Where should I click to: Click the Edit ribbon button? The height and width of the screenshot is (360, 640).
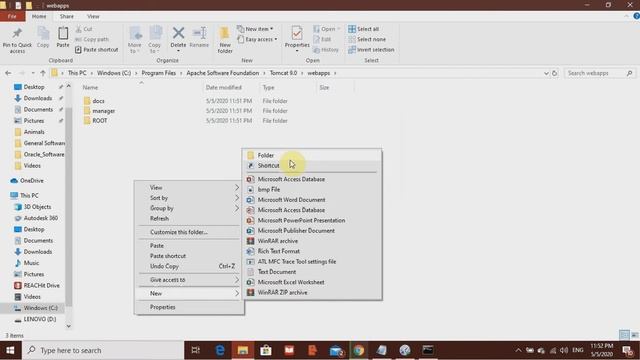point(322,39)
